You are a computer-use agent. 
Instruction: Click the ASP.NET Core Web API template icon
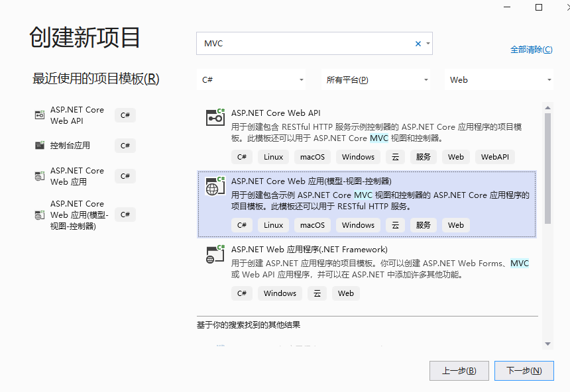point(214,117)
